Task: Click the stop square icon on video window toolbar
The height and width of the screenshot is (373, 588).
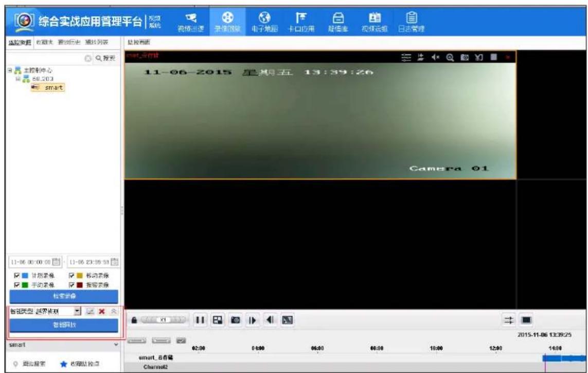Action: [494, 57]
